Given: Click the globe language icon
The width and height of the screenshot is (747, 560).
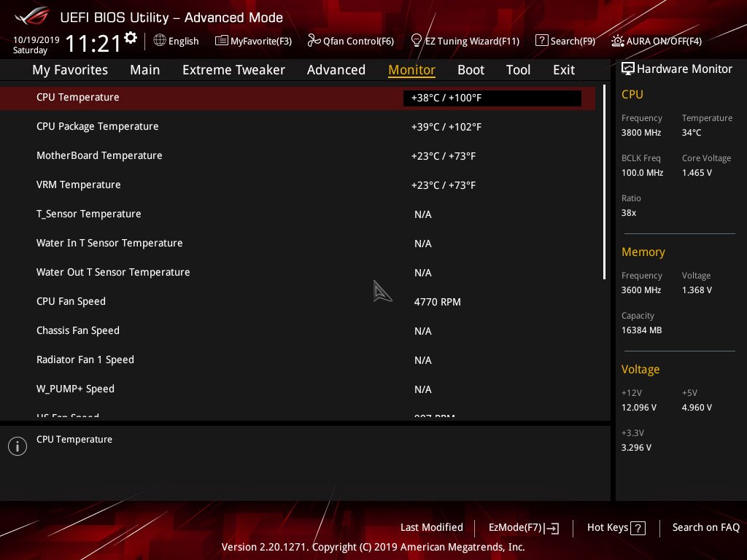Looking at the screenshot, I should (160, 41).
